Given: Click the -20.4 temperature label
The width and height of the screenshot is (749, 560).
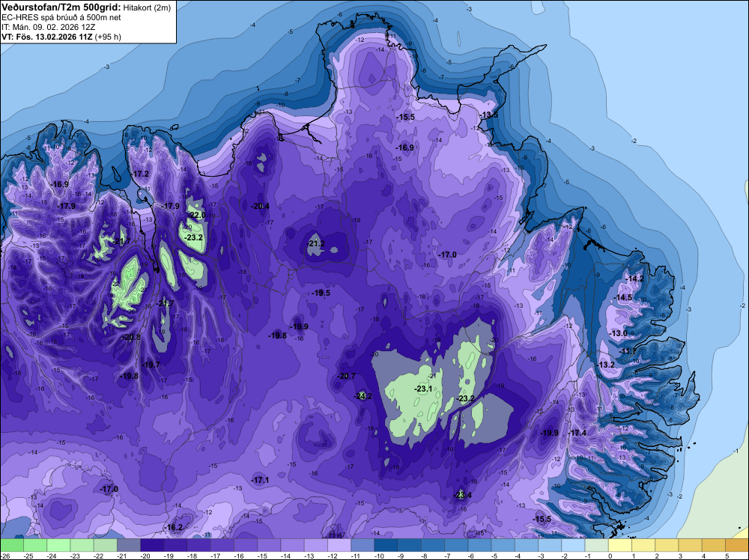Looking at the screenshot, I should 261,206.
